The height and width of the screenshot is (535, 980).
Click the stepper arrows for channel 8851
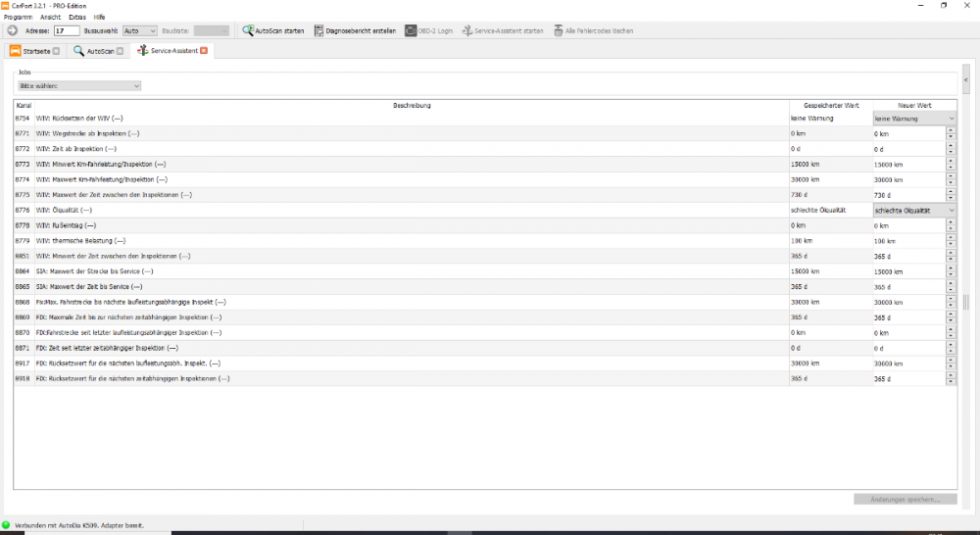tap(951, 257)
